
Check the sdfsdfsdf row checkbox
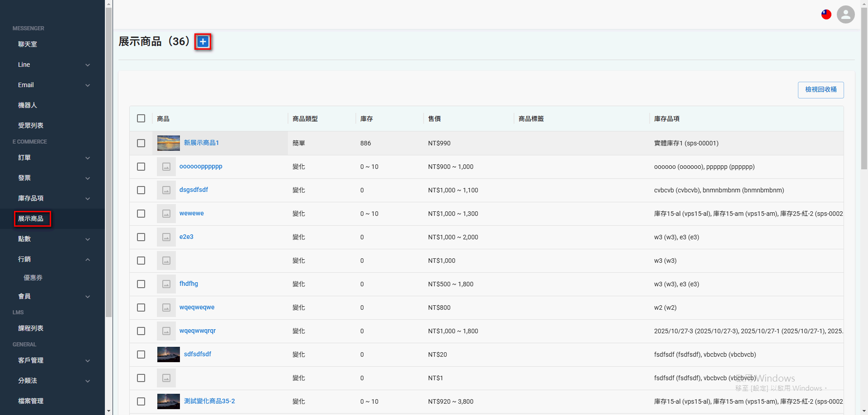point(141,354)
